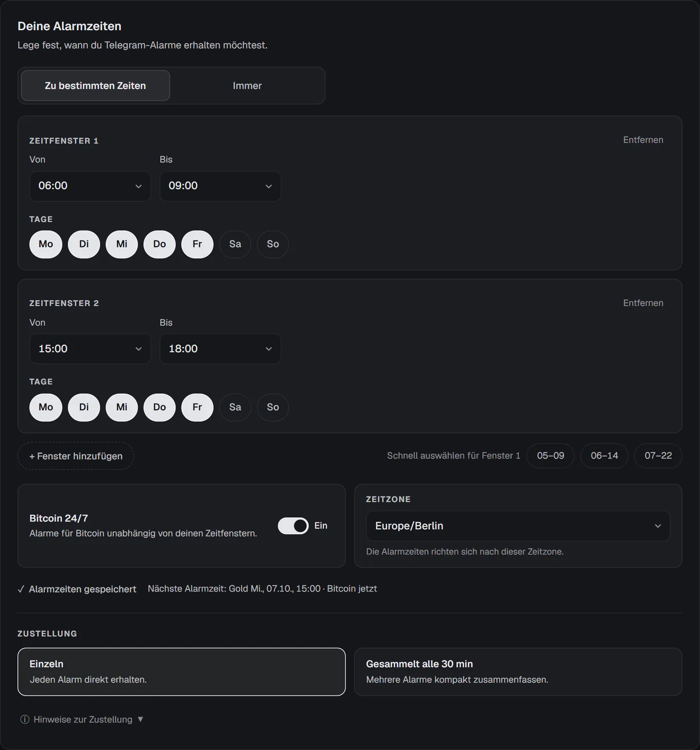700x750 pixels.
Task: Select the "Einzeln" delivery option
Action: click(182, 672)
